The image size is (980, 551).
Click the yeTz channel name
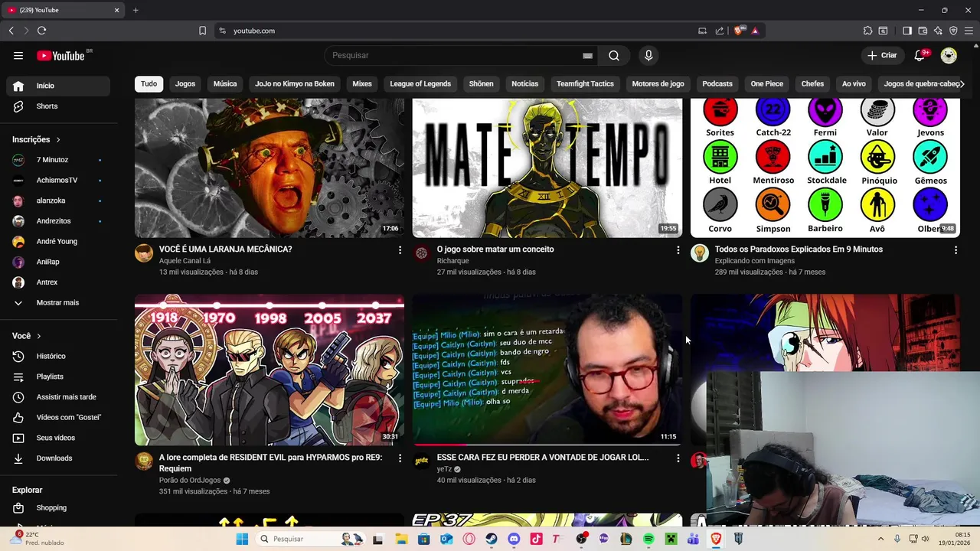pos(444,469)
